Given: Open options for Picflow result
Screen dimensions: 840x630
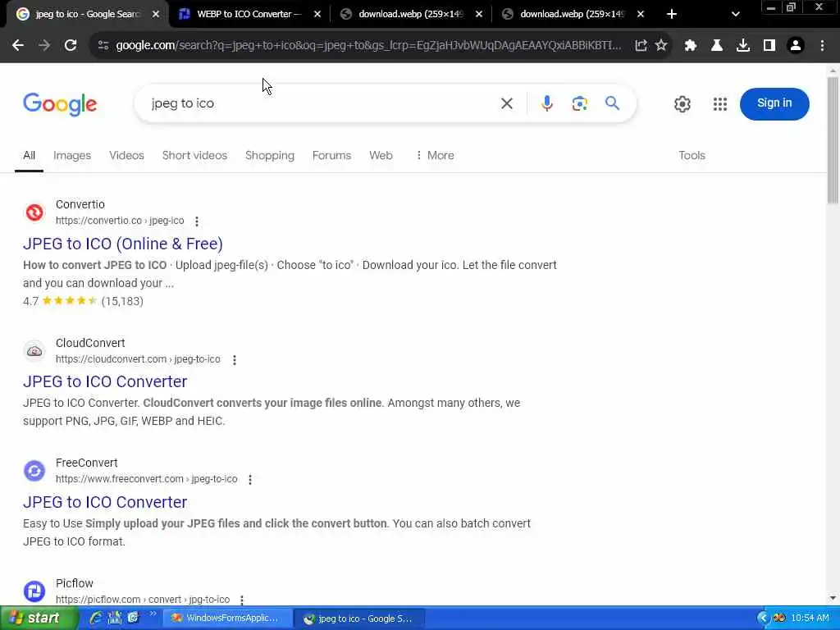Looking at the screenshot, I should (242, 600).
